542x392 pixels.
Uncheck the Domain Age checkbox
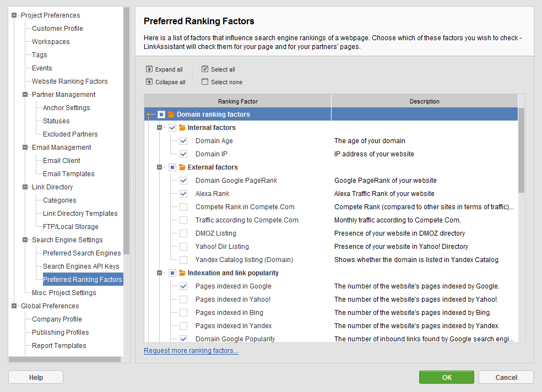pyautogui.click(x=183, y=141)
